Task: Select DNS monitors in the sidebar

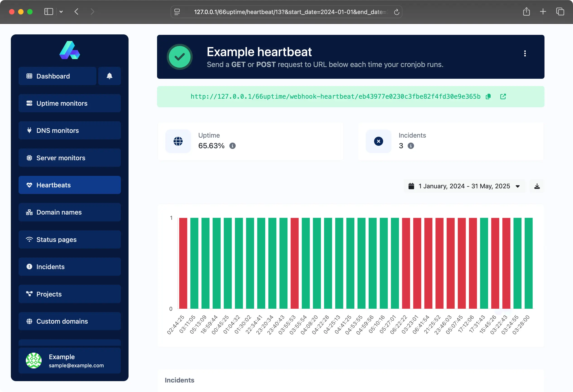Action: 70,130
